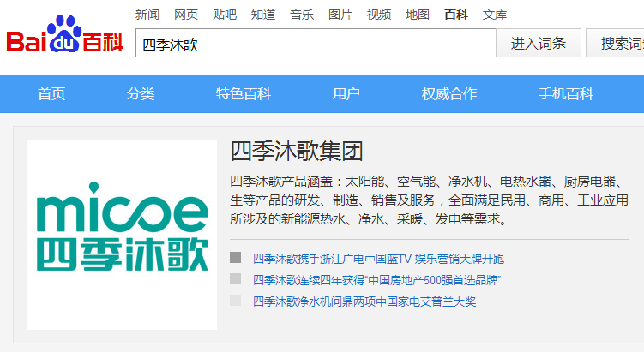Open news link about 浙江广电中国蓝TV
Viewport: 644px width, 352px height.
[378, 259]
